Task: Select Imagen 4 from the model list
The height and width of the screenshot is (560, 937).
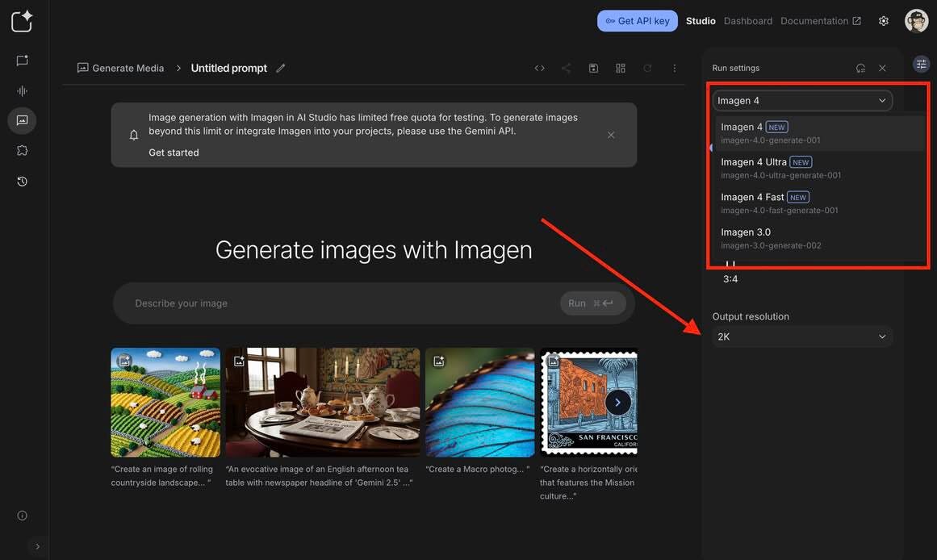Action: tap(820, 133)
